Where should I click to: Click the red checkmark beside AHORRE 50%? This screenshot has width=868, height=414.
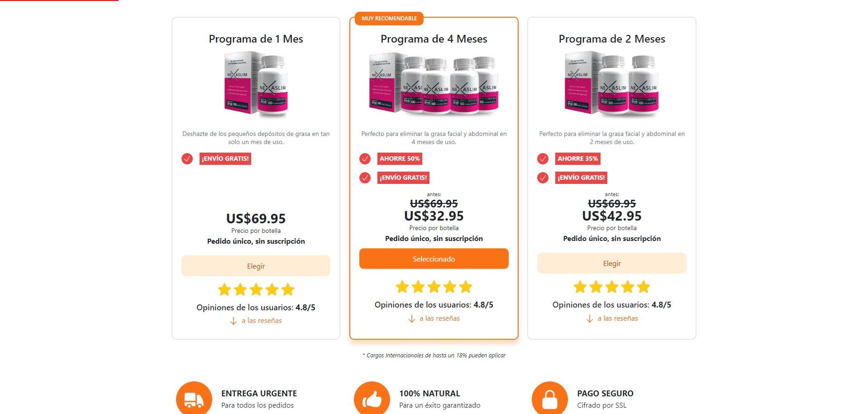[365, 159]
